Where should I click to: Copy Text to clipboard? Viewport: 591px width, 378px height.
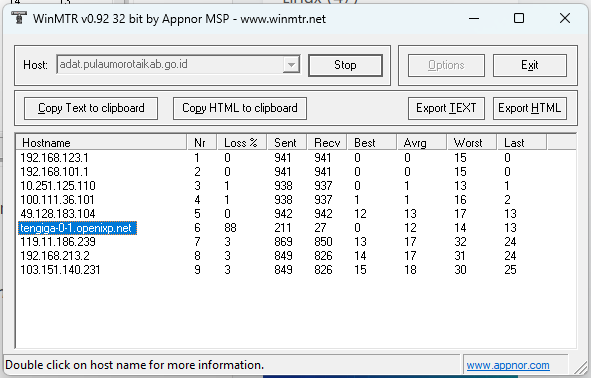91,108
